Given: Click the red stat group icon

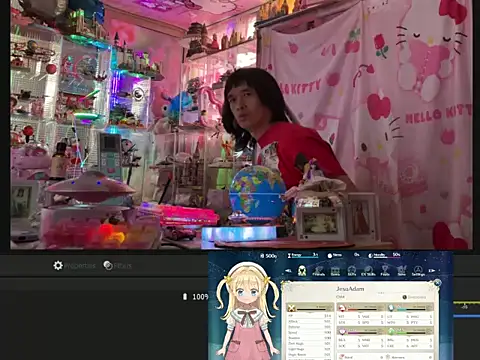Looking at the screenshot, I should (x=341, y=307).
